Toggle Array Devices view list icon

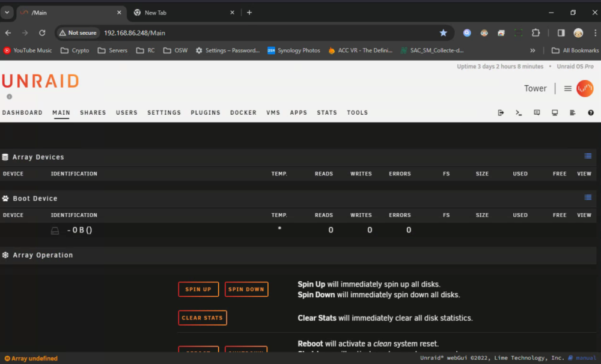click(588, 156)
